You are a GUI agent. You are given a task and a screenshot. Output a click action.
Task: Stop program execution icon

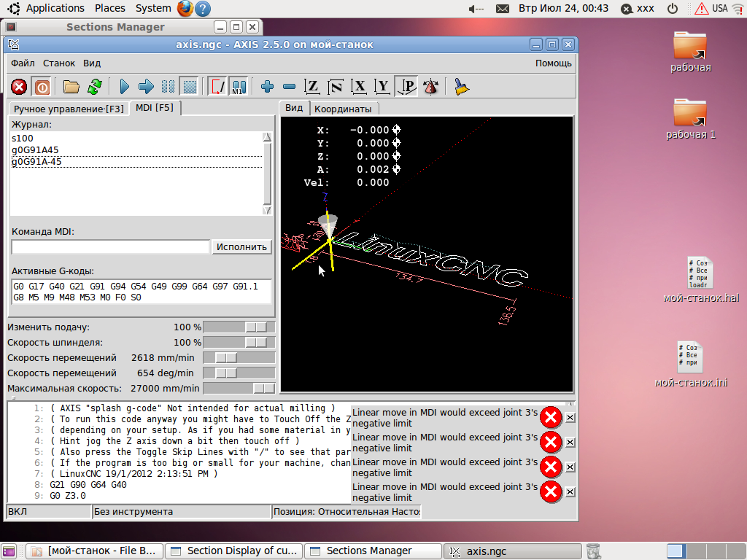pyautogui.click(x=190, y=87)
